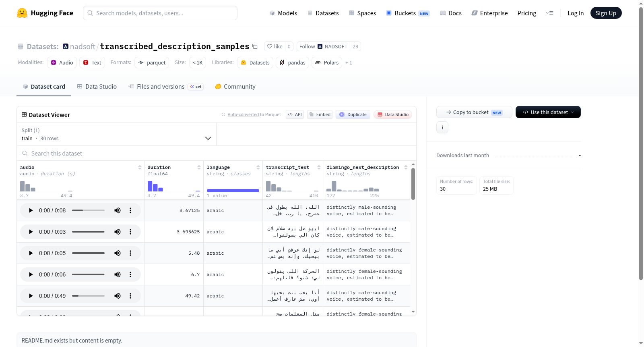This screenshot has width=644, height=347.
Task: Sort by the audio column
Action: (140, 167)
